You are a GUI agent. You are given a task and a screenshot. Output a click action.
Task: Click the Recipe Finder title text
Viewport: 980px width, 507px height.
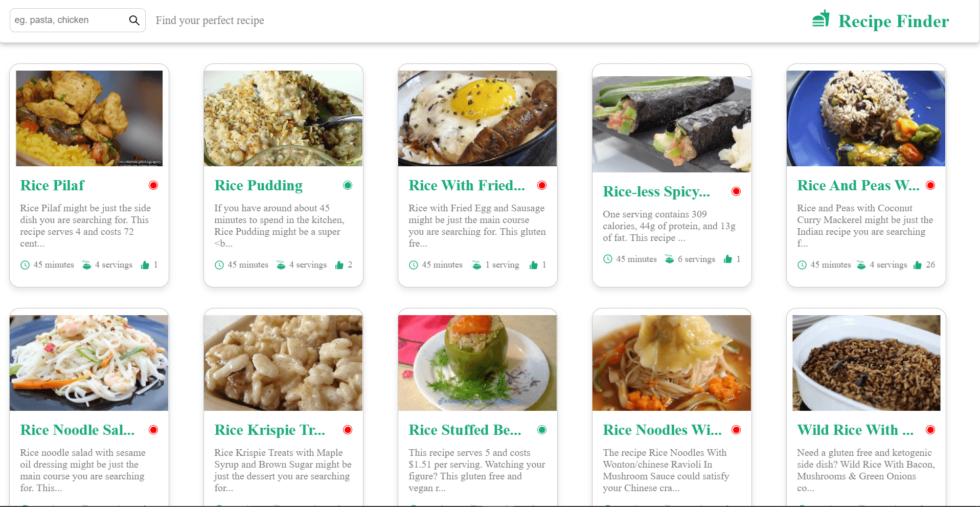(893, 21)
